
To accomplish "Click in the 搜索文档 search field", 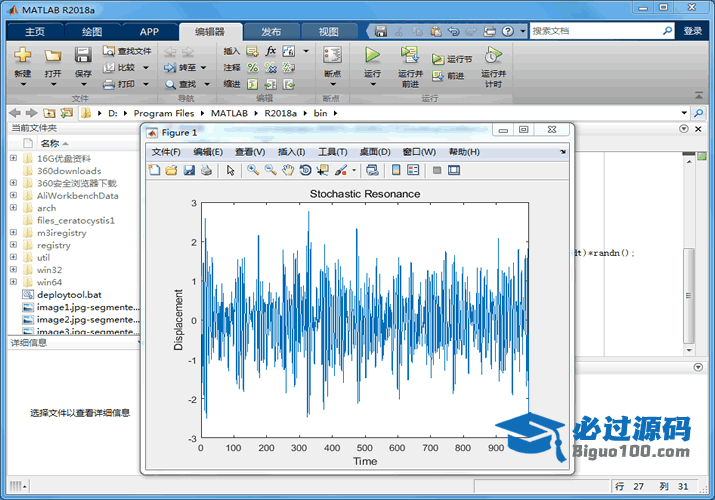I will 600,31.
